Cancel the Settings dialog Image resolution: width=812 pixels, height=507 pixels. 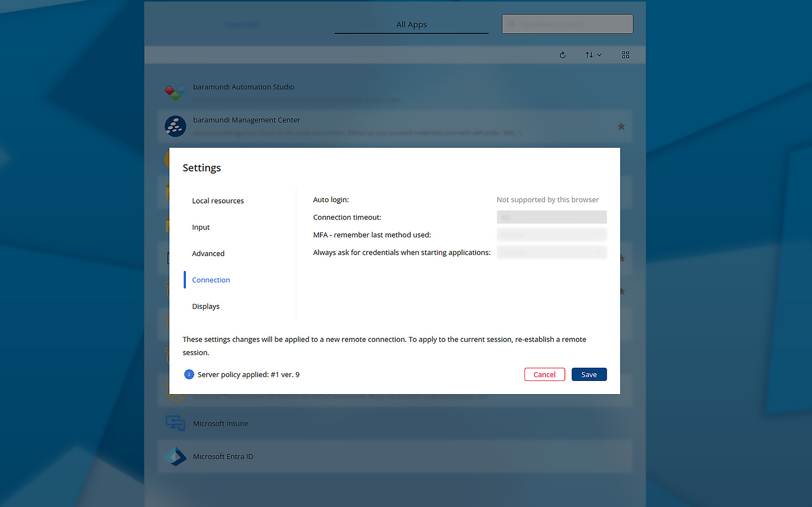544,374
